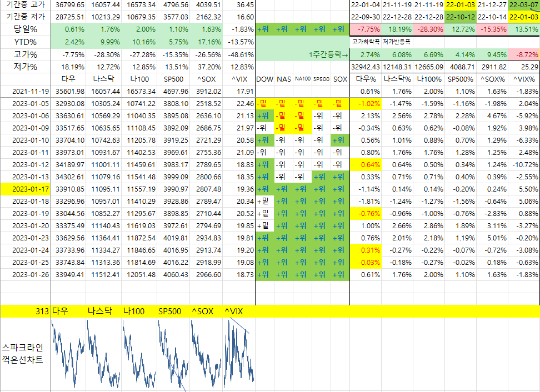Select yellow highlighted date 2023-01-17
The image size is (540, 392).
(x=25, y=188)
